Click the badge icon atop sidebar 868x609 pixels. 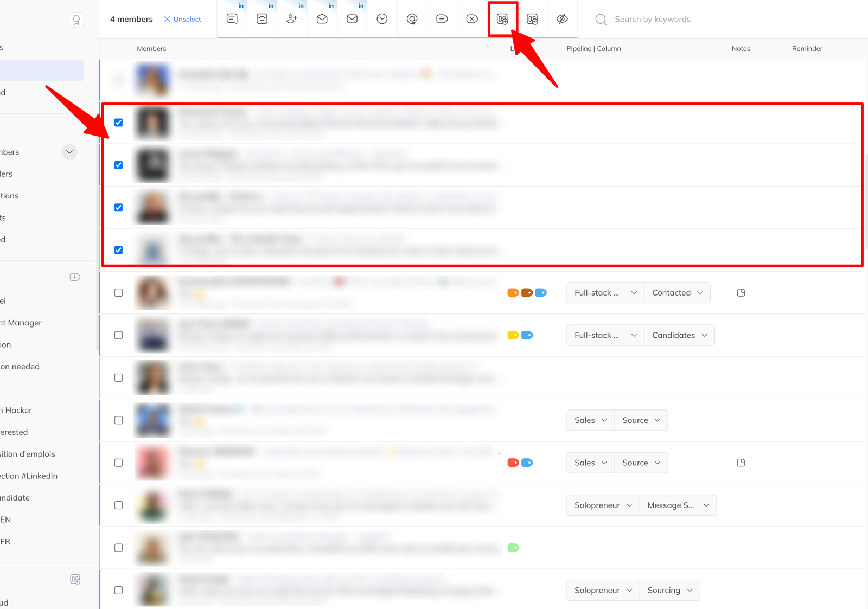click(x=76, y=20)
